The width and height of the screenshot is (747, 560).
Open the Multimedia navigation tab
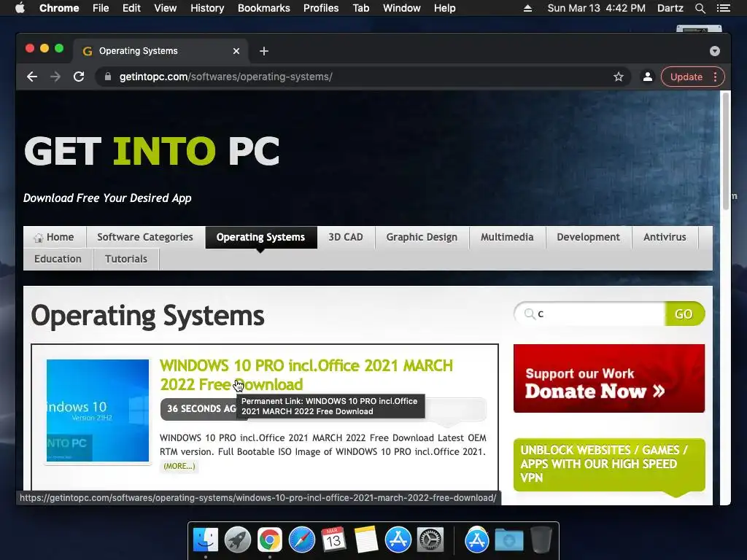(x=507, y=237)
